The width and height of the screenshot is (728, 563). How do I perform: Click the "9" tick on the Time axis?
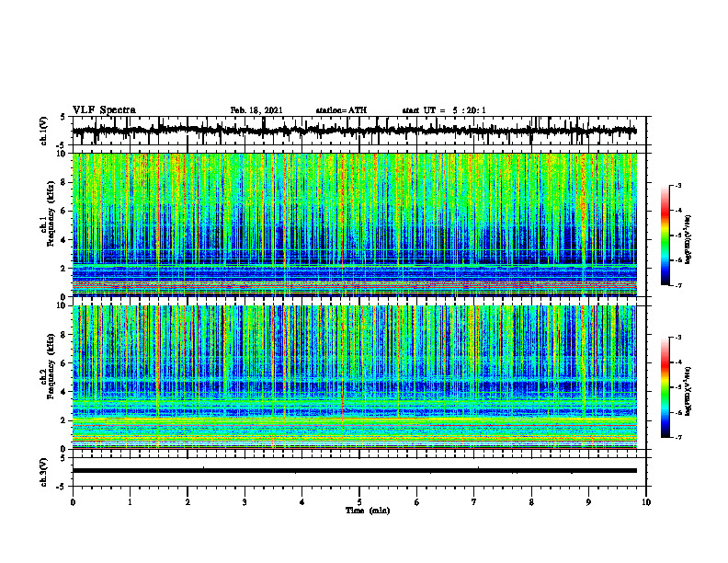(x=588, y=502)
